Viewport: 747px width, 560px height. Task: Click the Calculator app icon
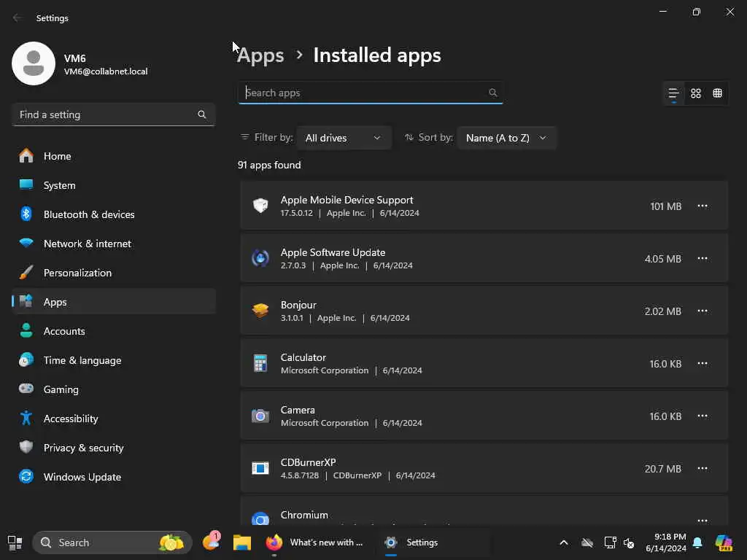click(x=260, y=363)
